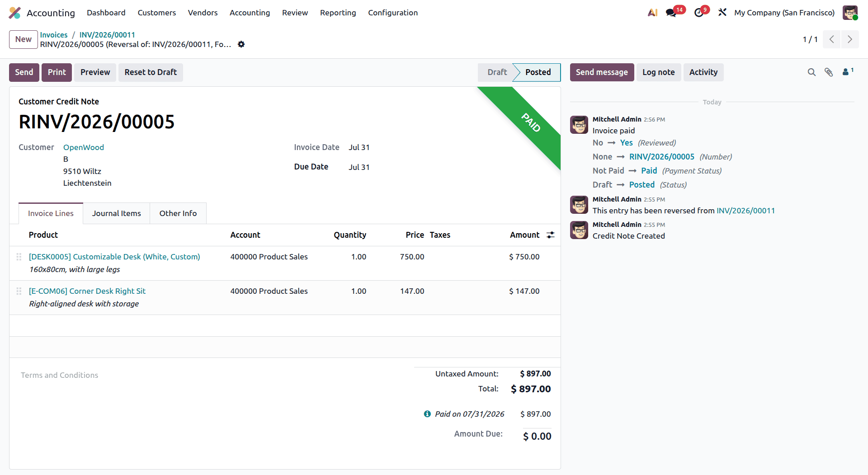Go to Invoices breadcrumb

(x=54, y=35)
